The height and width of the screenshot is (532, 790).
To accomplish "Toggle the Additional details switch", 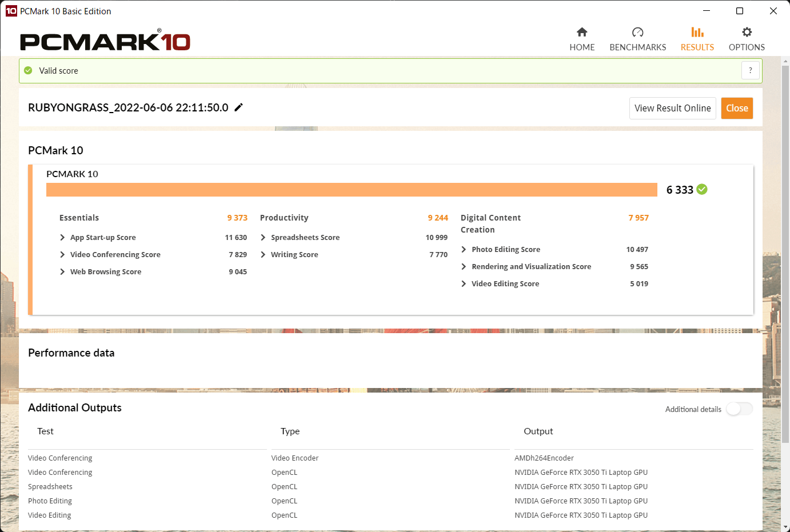I will click(x=740, y=409).
